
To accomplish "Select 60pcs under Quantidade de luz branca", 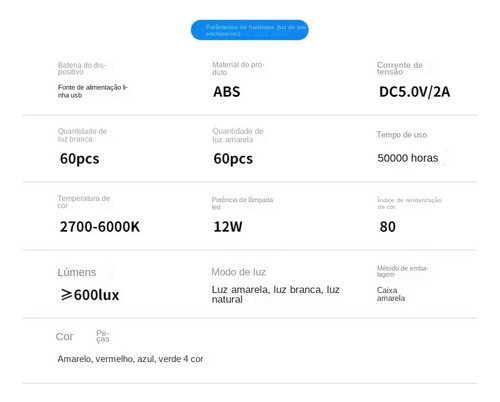I will tap(80, 159).
